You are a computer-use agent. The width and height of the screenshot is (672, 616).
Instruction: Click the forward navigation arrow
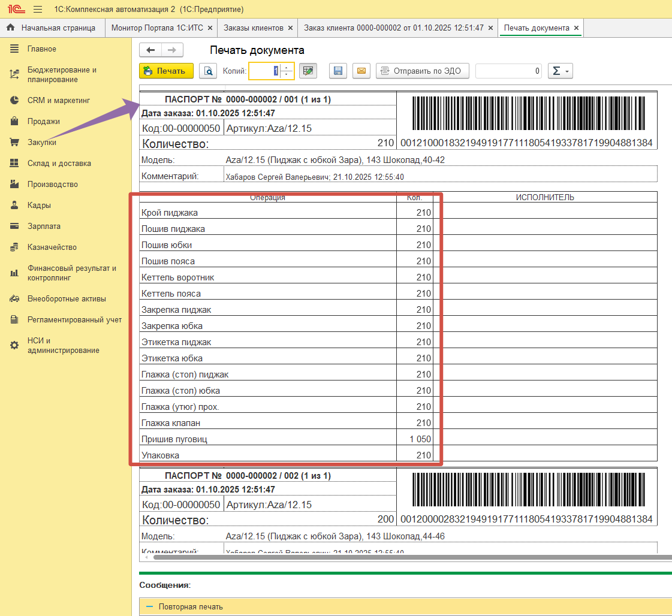tap(172, 50)
